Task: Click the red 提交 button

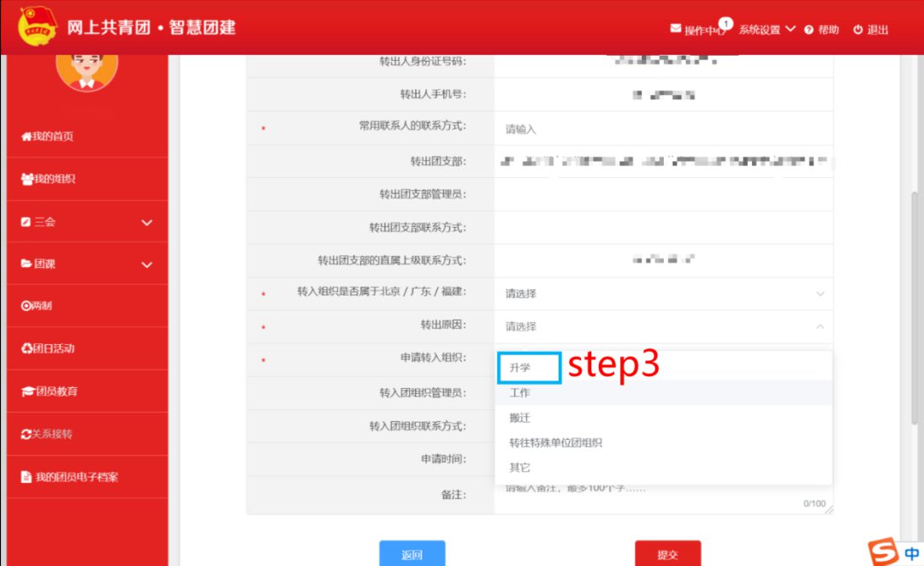Action: pyautogui.click(x=667, y=554)
